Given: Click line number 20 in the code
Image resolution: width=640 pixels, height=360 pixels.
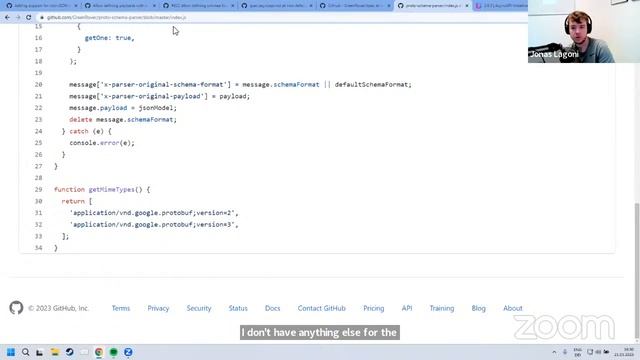Looking at the screenshot, I should [38, 84].
